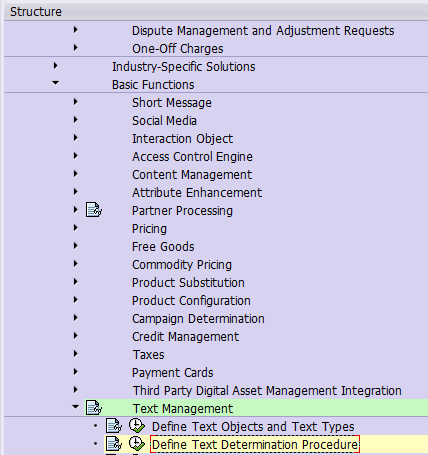The image size is (428, 455).
Task: Open documentation icon for Define Text Objects
Action: coord(114,426)
